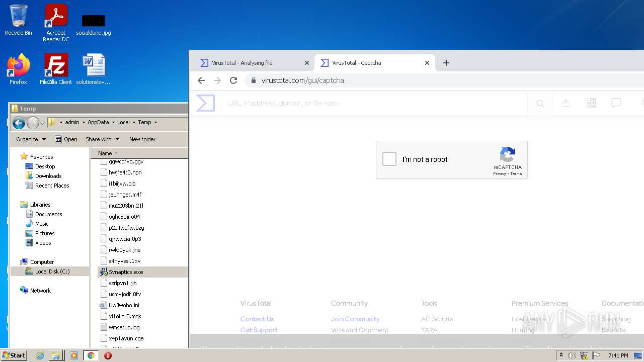Open the Share with dropdown
Image resolution: width=644 pixels, height=362 pixels.
click(x=102, y=139)
